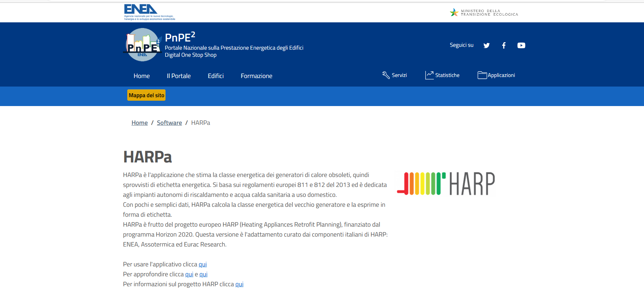The width and height of the screenshot is (644, 299).
Task: Click 'qui' link for HARP project information
Action: pos(240,284)
